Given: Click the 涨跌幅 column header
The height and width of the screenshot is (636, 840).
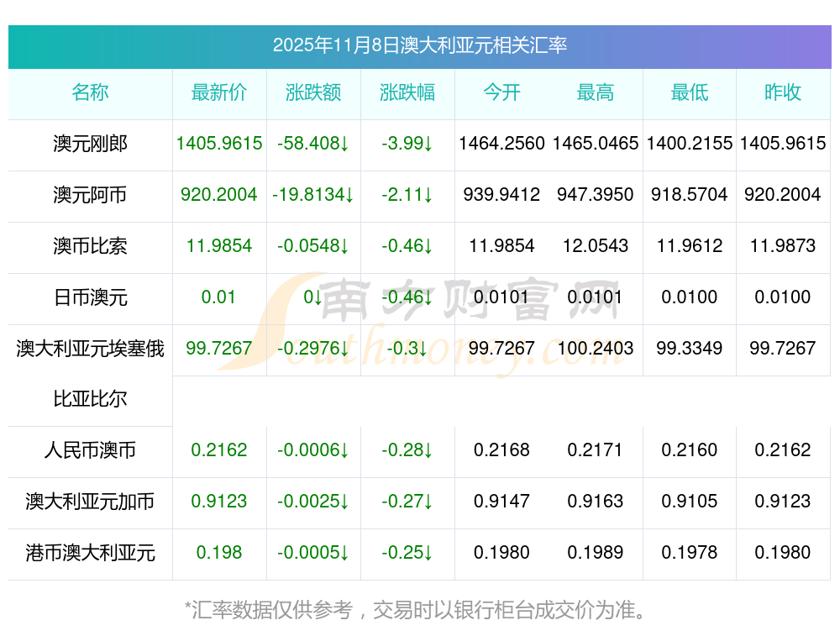Looking at the screenshot, I should click(x=407, y=92).
